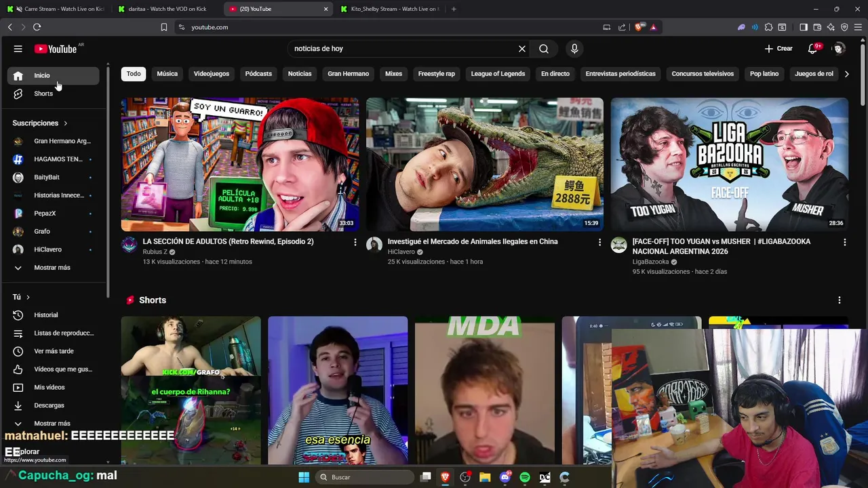The width and height of the screenshot is (868, 488).
Task: Open the TOO YUGAN vs MUSHER thumbnail
Action: 730,165
